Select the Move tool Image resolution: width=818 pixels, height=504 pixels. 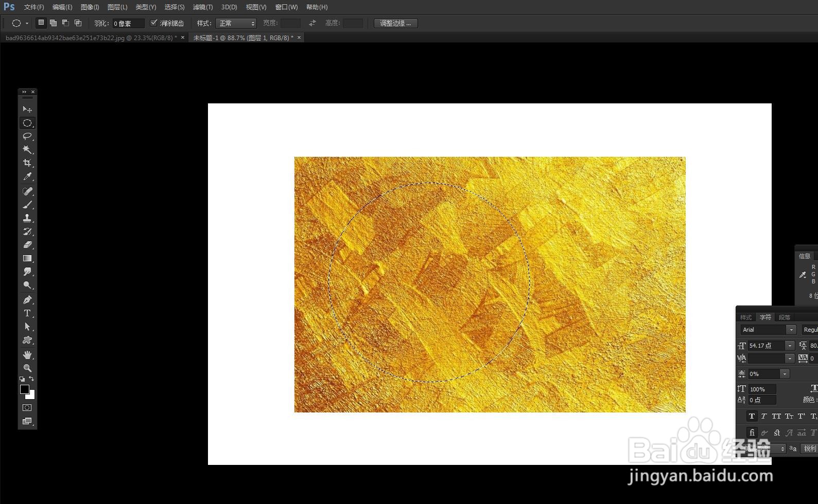pyautogui.click(x=27, y=109)
